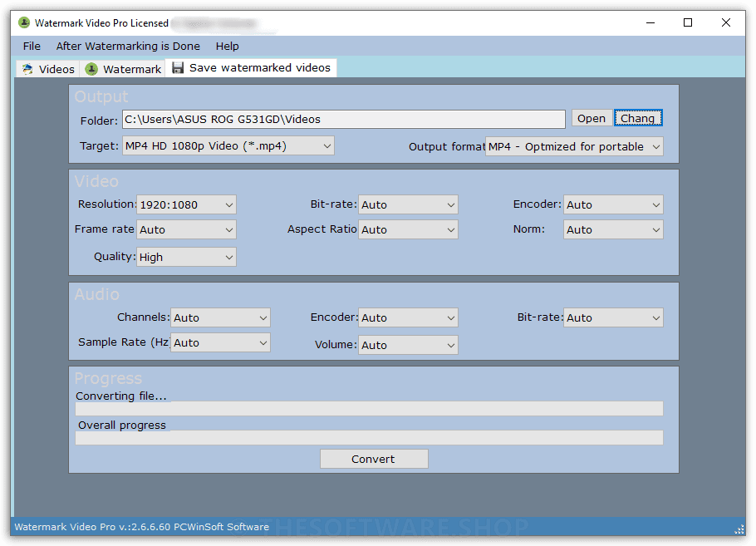Open the Sample Rate dropdown
The image size is (756, 546).
(220, 342)
